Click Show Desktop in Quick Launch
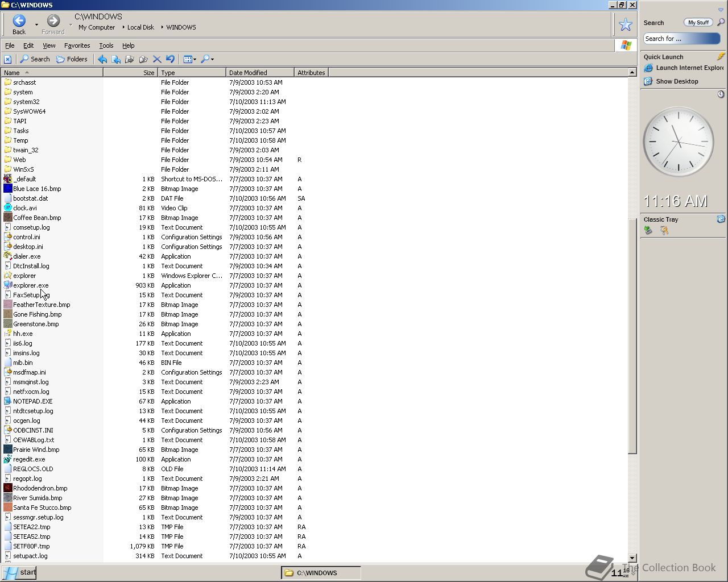 tap(671, 81)
